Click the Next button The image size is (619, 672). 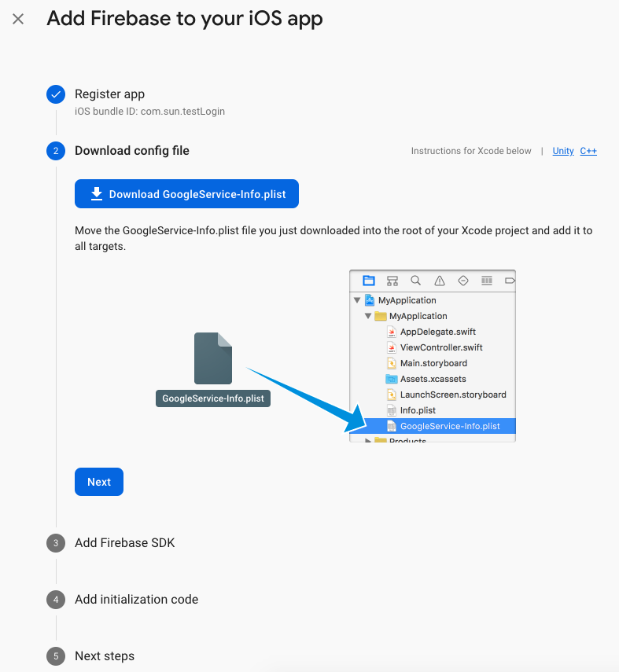[99, 482]
